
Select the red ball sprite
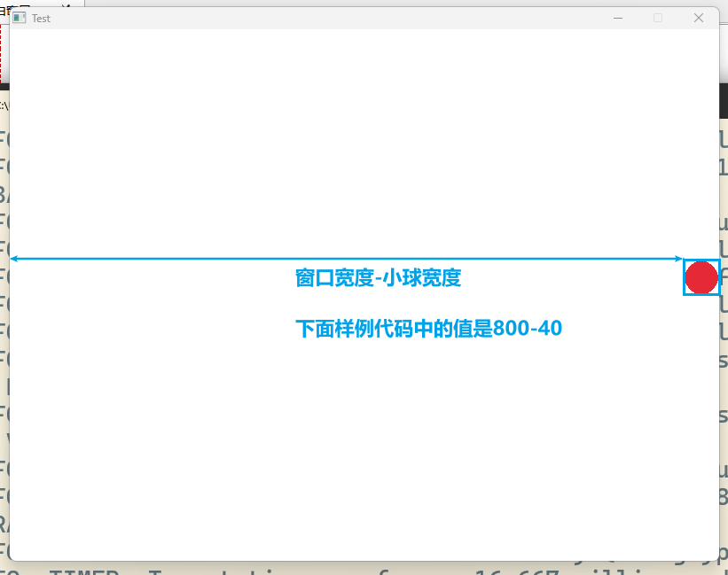tap(701, 277)
